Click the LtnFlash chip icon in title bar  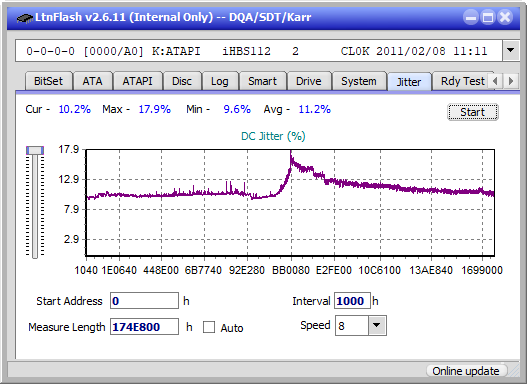pyautogui.click(x=25, y=18)
